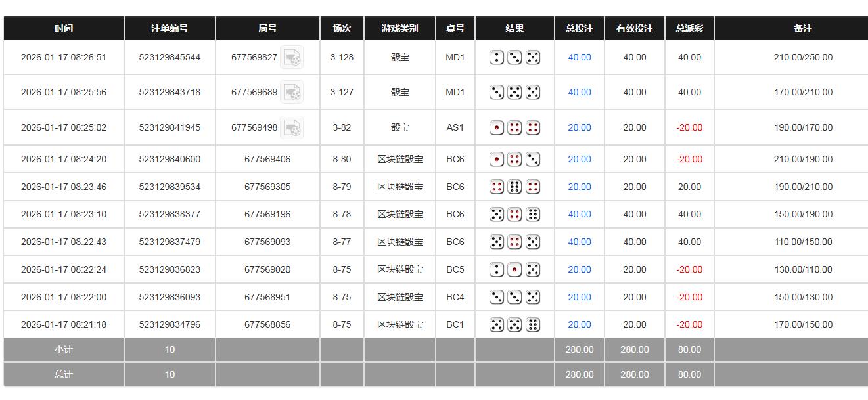868x400 pixels.
Task: Click the red -20.00 payout for table AS1
Action: click(689, 127)
